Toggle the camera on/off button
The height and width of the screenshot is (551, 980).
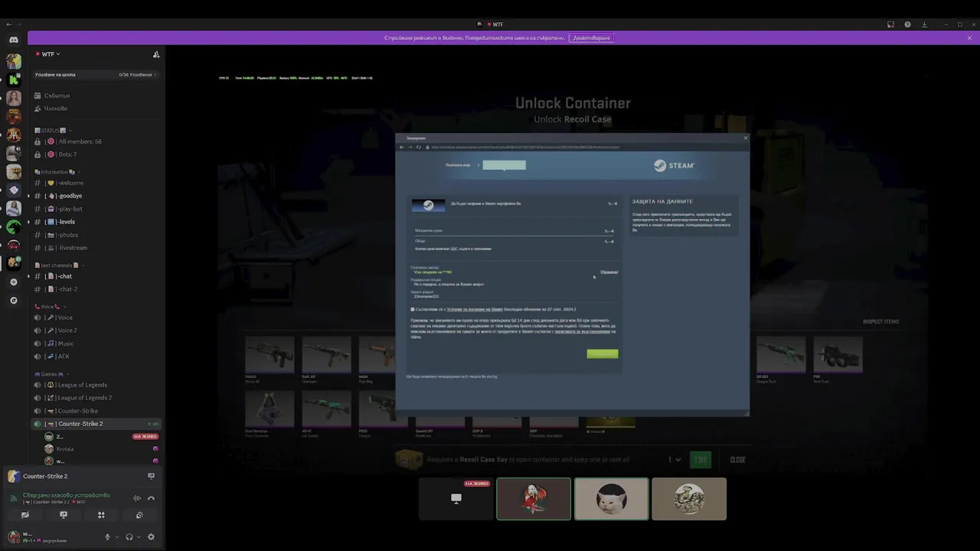[x=25, y=515]
